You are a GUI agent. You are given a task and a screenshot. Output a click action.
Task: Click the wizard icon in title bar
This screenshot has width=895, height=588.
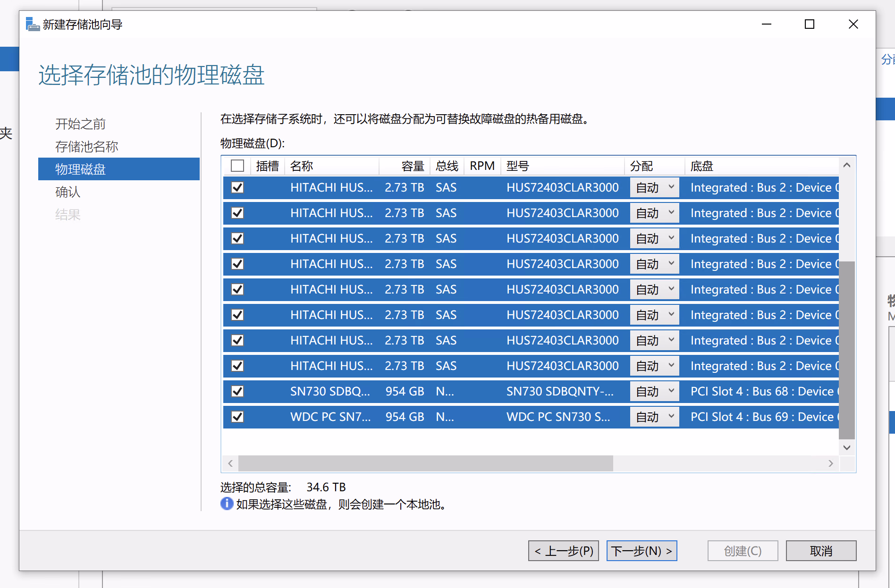coord(32,24)
